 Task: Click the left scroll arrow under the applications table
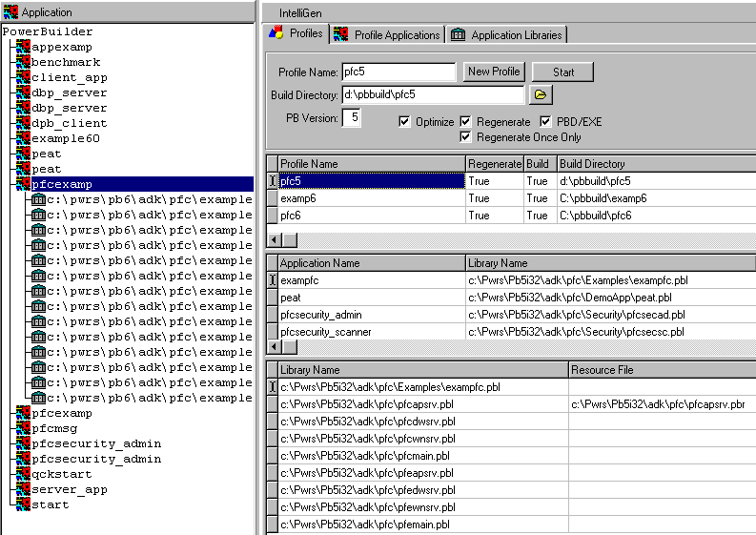(275, 347)
